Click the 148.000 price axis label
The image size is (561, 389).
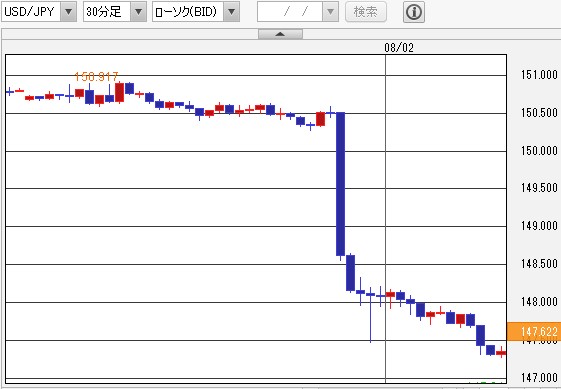tap(539, 302)
